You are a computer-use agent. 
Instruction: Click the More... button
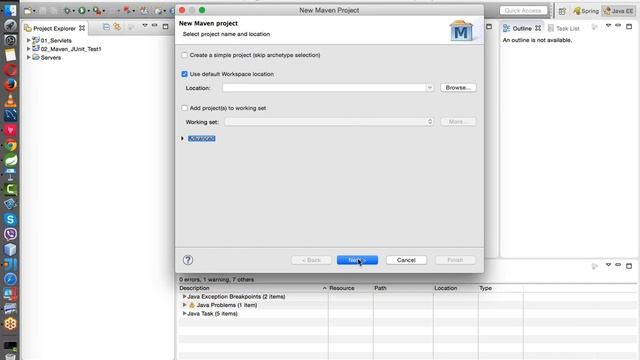click(x=458, y=122)
